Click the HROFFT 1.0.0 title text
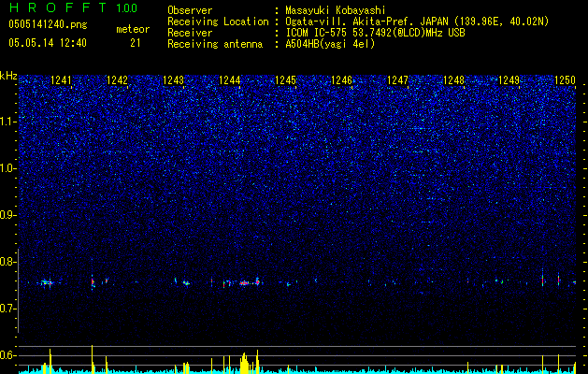 (73, 7)
